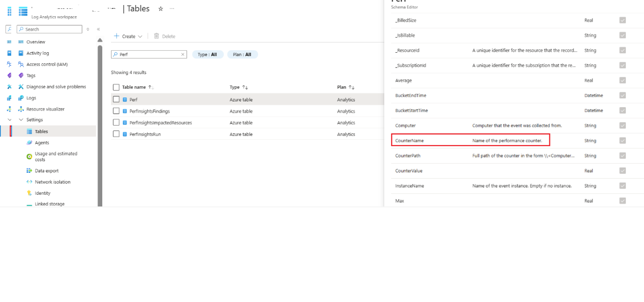Click the plus icon of Create

[x=117, y=36]
